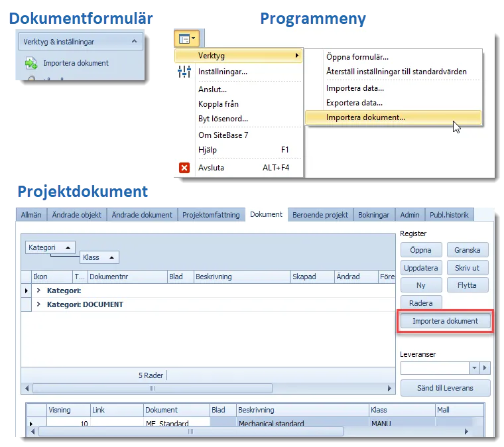504x447 pixels.
Task: Expand the Kategori: DOCUMENT group
Action: (38, 304)
